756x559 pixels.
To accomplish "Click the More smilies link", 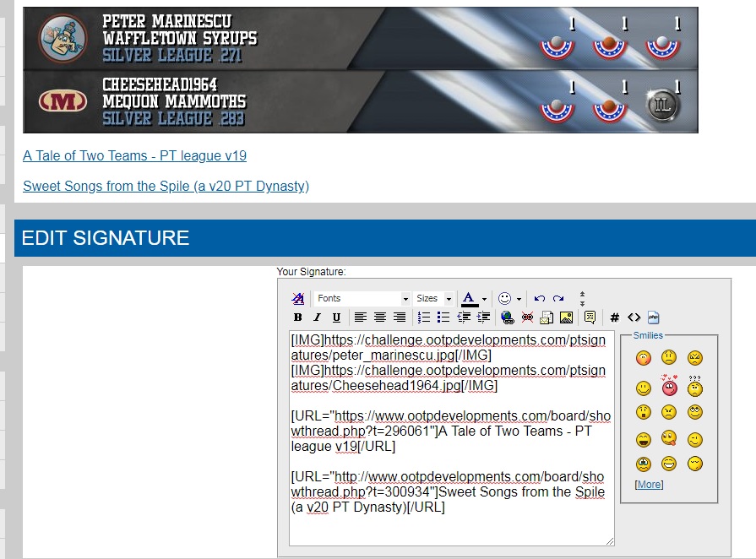I will (x=649, y=485).
